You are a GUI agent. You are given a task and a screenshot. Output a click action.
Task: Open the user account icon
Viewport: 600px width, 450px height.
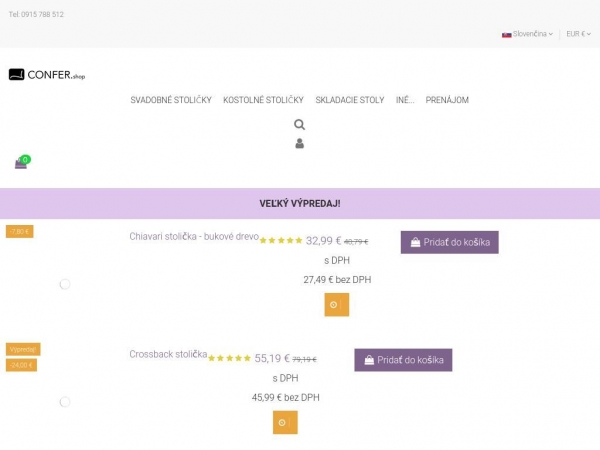coord(299,144)
